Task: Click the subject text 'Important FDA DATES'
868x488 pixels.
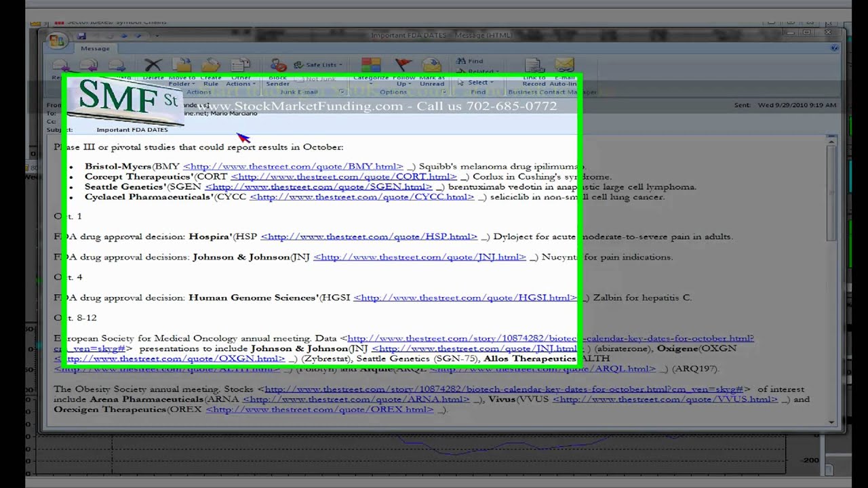Action: click(x=132, y=129)
